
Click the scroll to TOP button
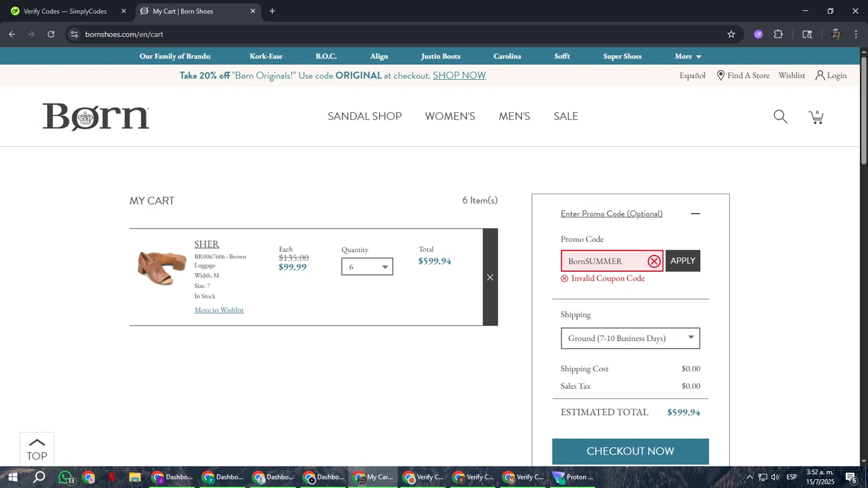[37, 449]
